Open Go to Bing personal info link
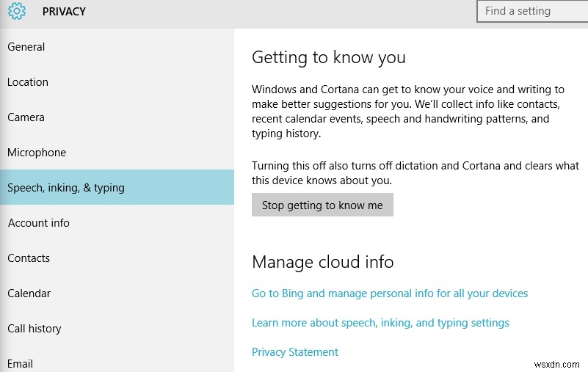Image resolution: width=588 pixels, height=372 pixels. point(390,293)
